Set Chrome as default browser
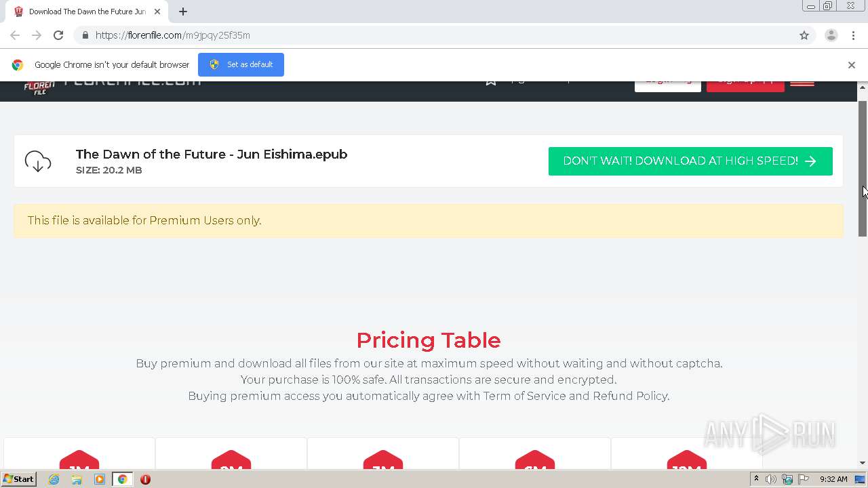 pyautogui.click(x=241, y=64)
